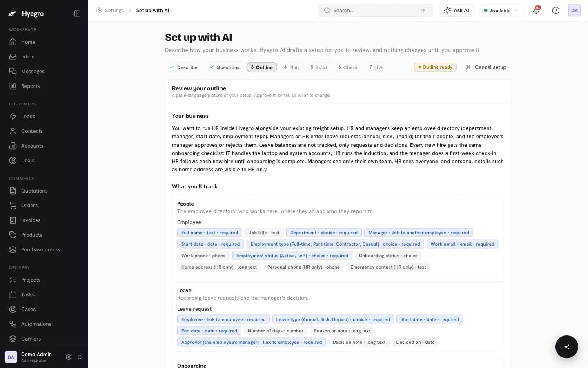Screen dimensions: 588x368
Task: Open the Inbox page
Action: click(x=44, y=56)
